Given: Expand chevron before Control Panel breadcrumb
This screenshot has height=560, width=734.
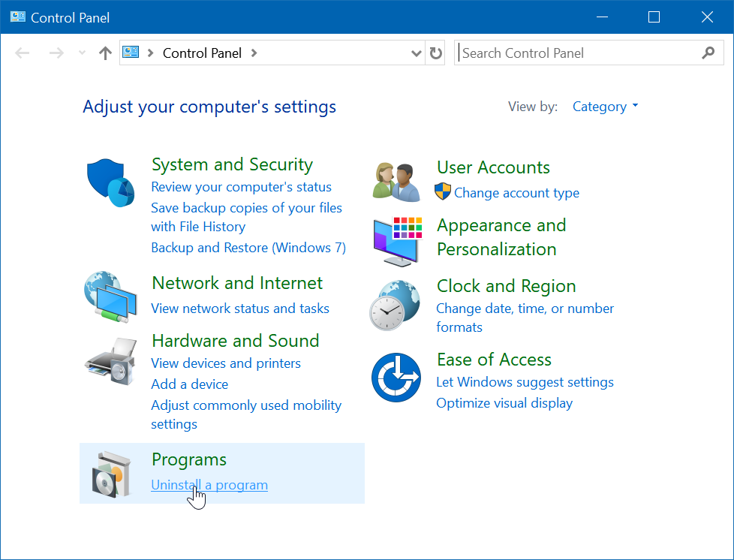Looking at the screenshot, I should pyautogui.click(x=150, y=53).
